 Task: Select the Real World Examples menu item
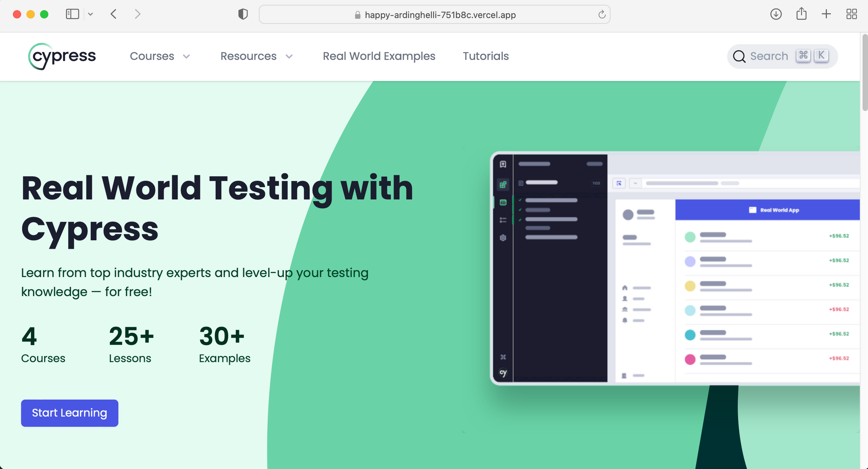(378, 56)
